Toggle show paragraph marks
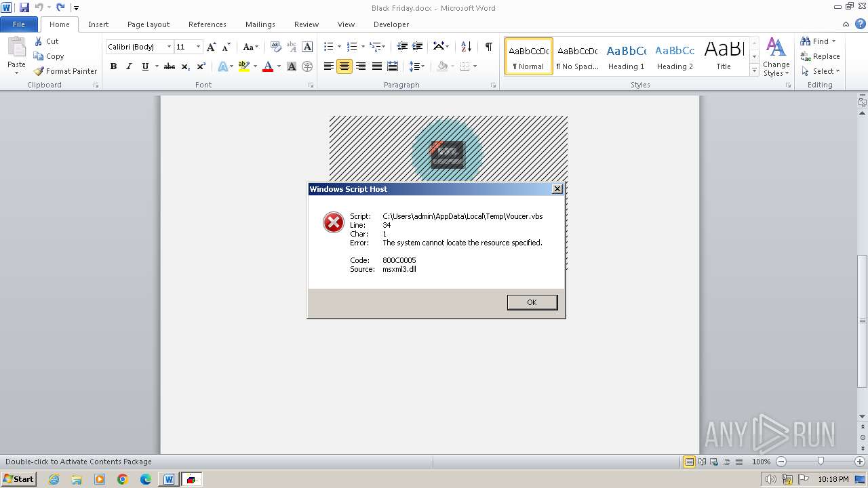Image resolution: width=868 pixels, height=488 pixels. (488, 47)
